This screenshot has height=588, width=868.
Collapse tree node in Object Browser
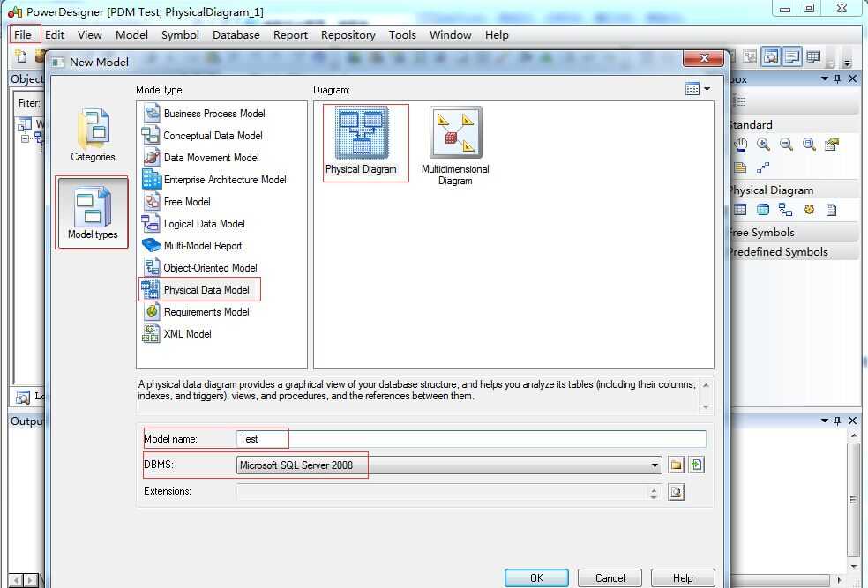[x=25, y=138]
